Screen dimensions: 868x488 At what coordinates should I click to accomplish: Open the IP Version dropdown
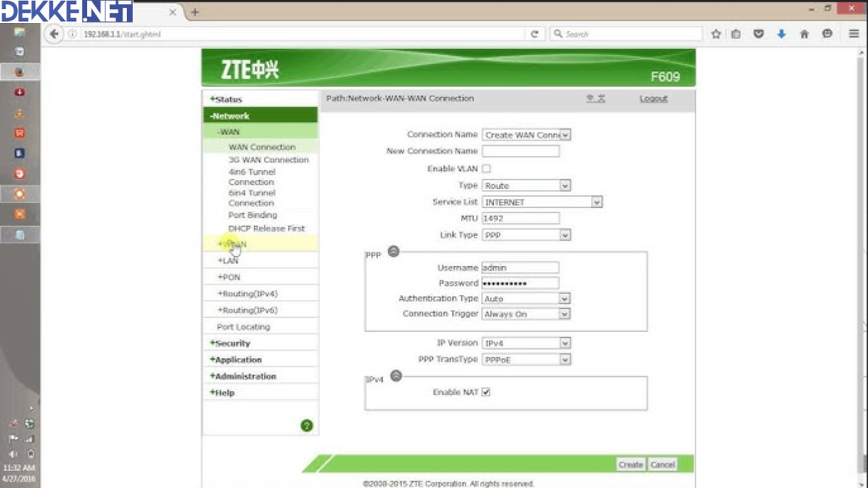pos(526,343)
